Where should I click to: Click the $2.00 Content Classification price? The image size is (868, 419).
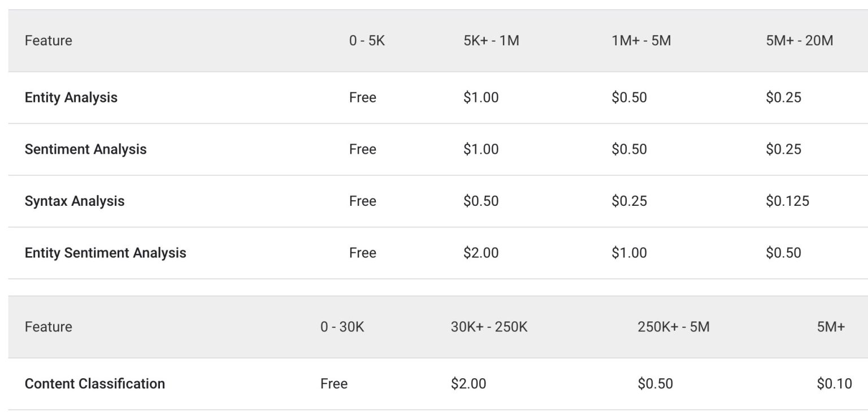pos(468,384)
